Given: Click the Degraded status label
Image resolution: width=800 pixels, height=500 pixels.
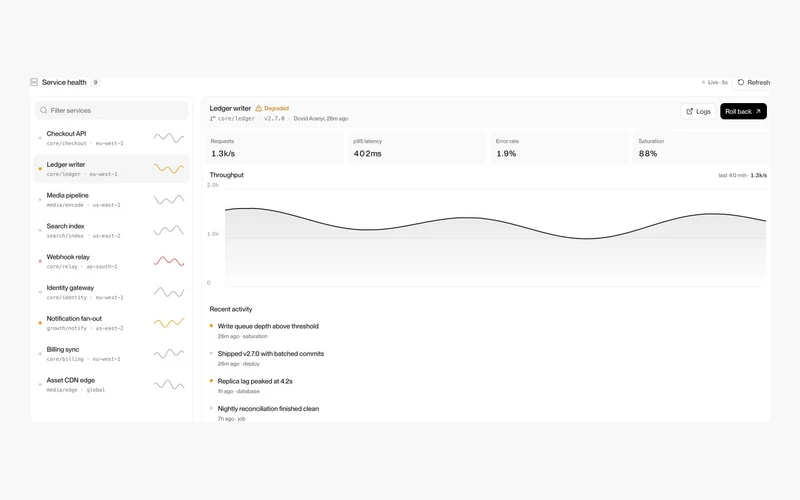Looking at the screenshot, I should (x=277, y=108).
